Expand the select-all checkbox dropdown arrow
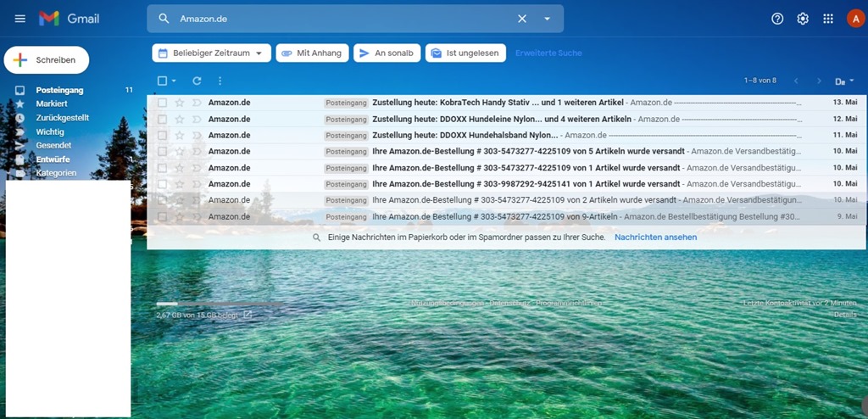 tap(174, 81)
